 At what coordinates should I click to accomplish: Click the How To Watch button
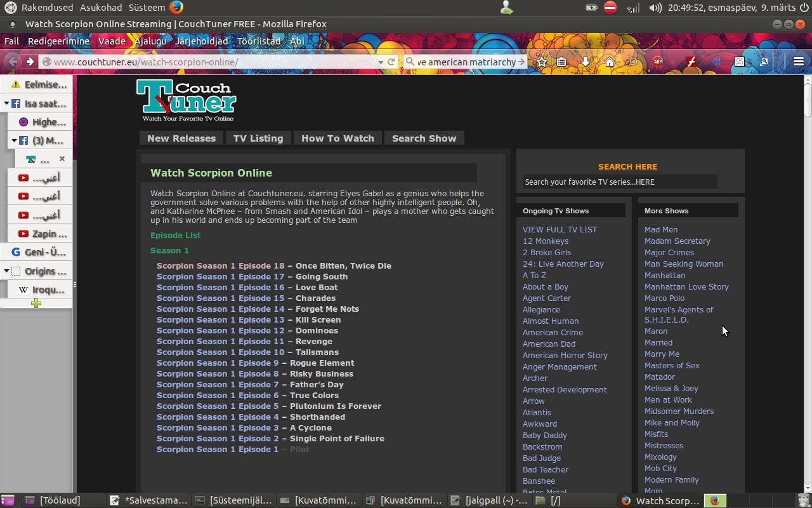click(337, 138)
